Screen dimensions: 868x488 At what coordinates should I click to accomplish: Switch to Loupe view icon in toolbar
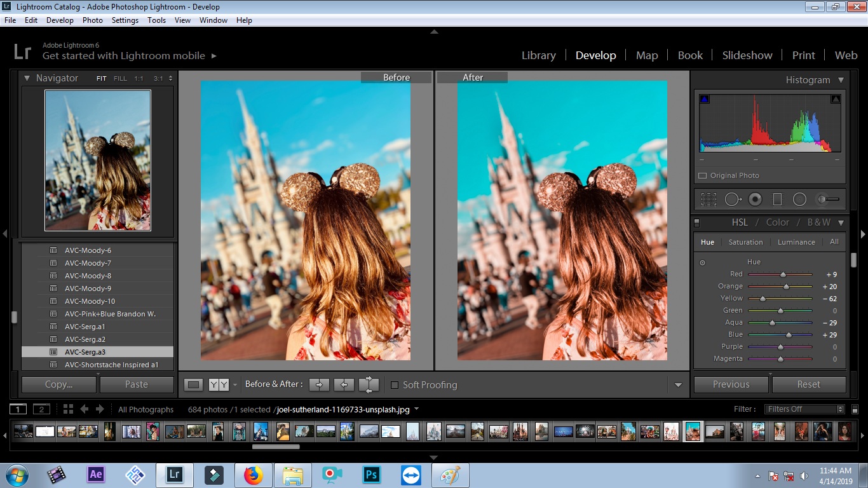point(194,384)
